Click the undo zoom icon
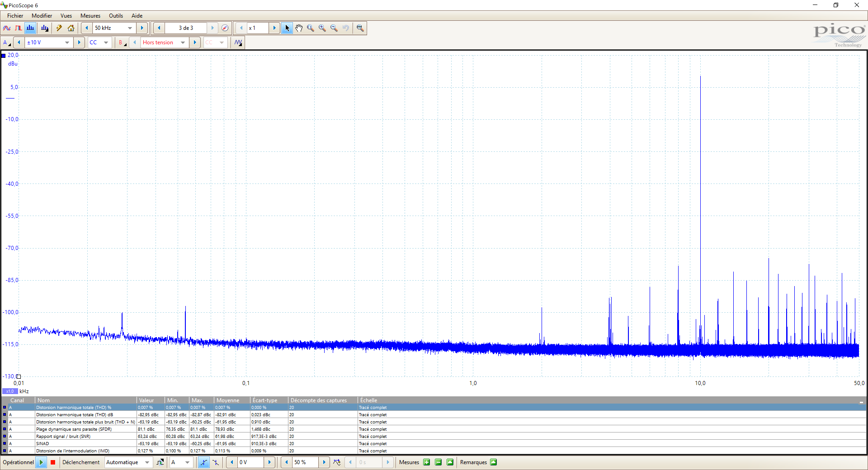Image resolution: width=868 pixels, height=470 pixels. 346,28
